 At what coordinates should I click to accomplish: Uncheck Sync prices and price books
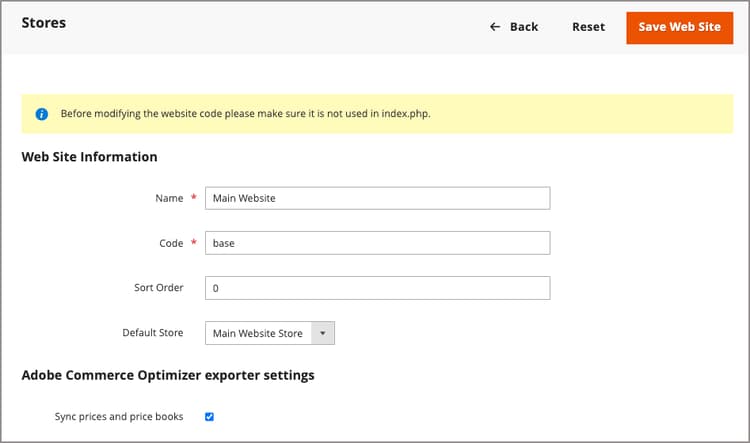[210, 417]
